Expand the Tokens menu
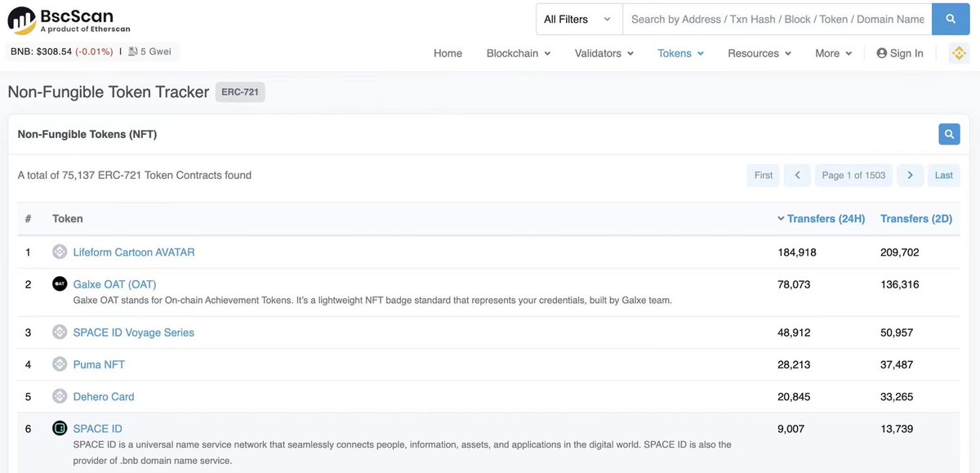 click(680, 53)
